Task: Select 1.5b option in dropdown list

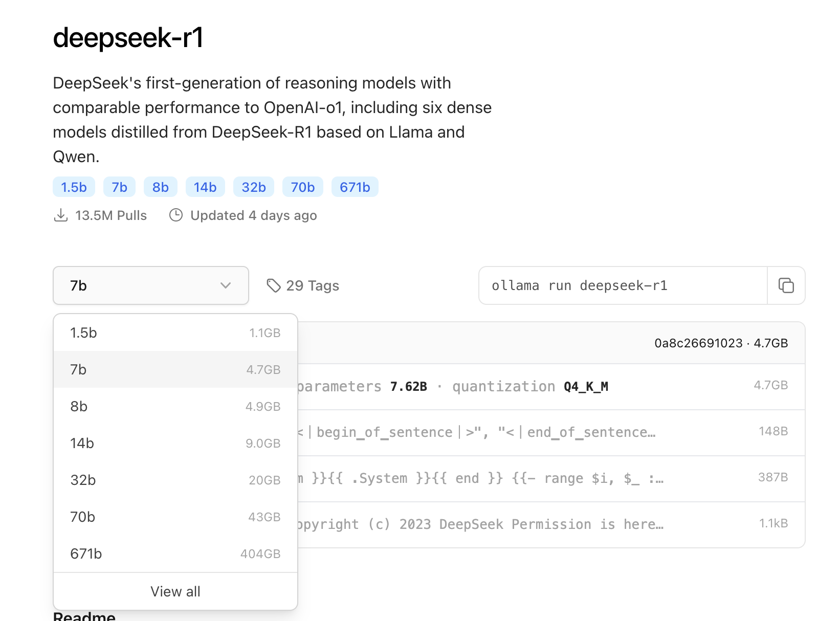Action: [x=175, y=333]
